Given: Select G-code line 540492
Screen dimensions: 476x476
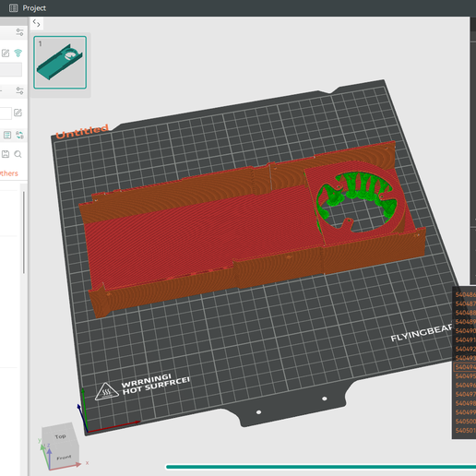Looking at the screenshot, I should point(465,349).
